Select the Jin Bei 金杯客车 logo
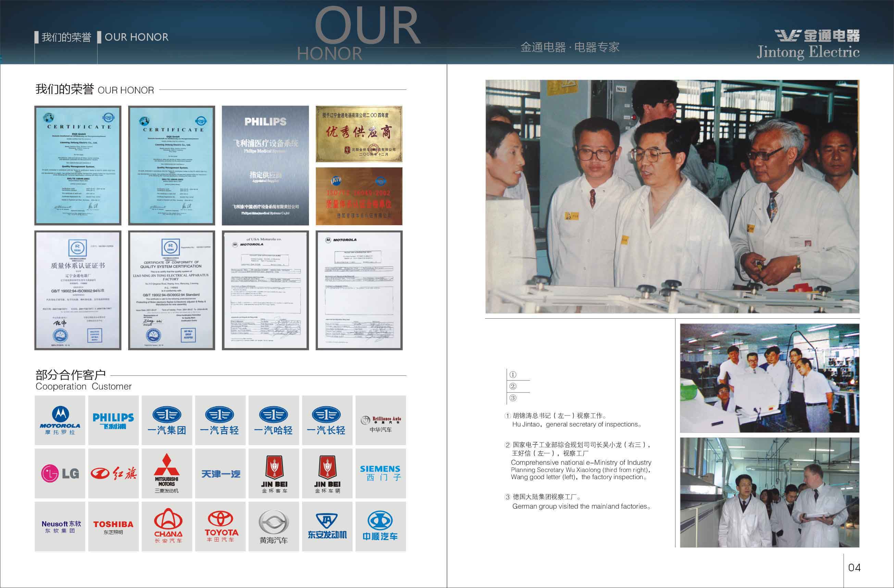Image resolution: width=894 pixels, height=588 pixels. tap(274, 474)
